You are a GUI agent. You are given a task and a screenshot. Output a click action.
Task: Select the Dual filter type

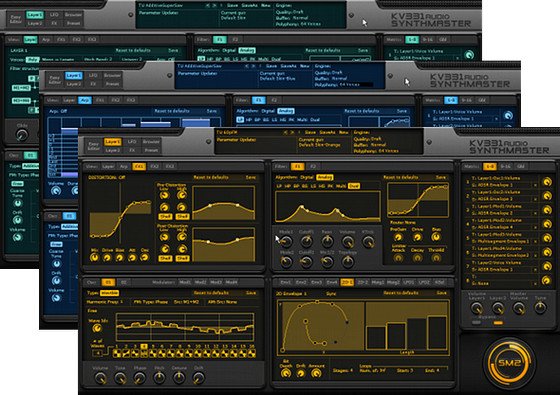click(x=354, y=186)
